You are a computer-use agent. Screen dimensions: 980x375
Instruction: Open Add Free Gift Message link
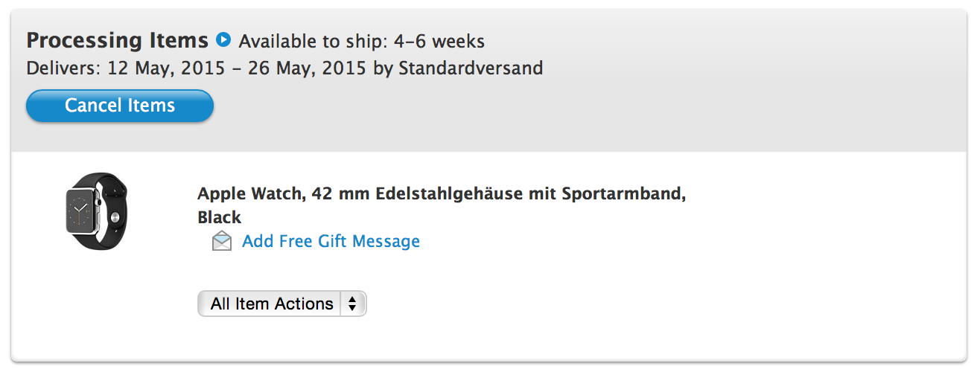click(331, 241)
